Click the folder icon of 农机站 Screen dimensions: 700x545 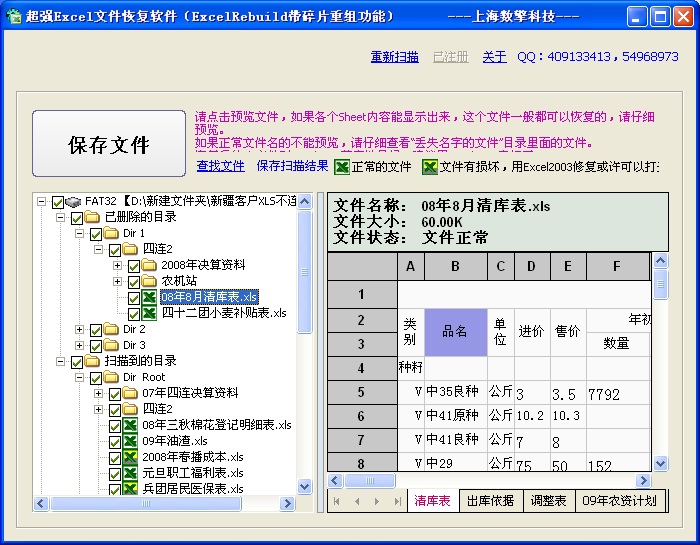pos(149,281)
